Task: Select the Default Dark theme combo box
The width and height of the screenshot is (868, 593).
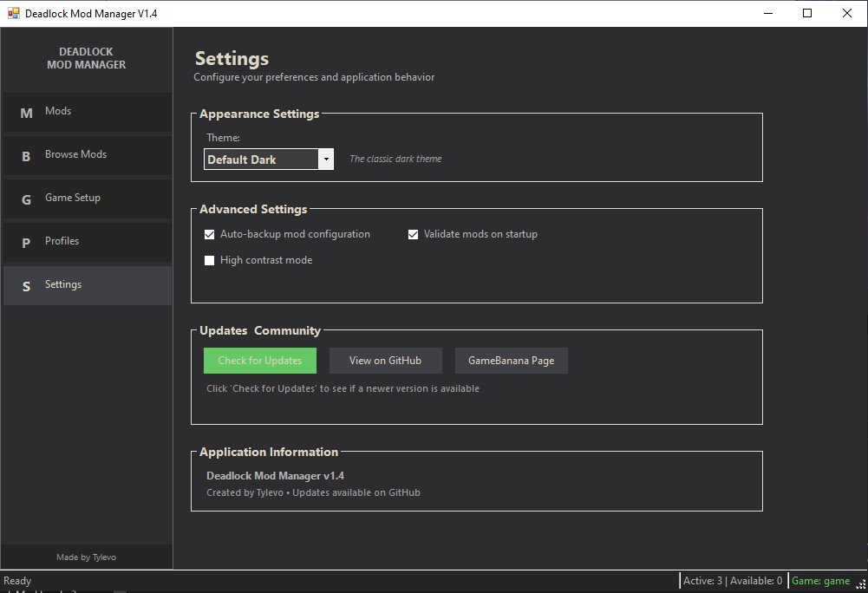Action: point(261,160)
